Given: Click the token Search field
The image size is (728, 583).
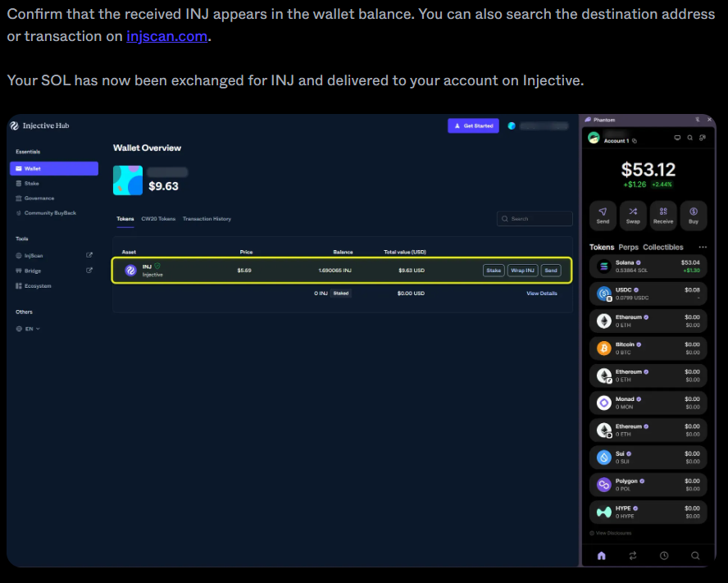Looking at the screenshot, I should (x=535, y=219).
